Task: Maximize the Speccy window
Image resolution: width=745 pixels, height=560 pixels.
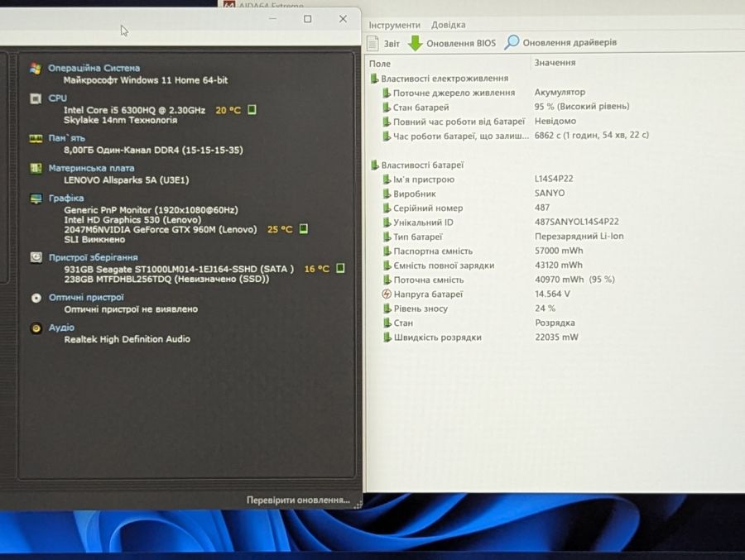Action: pos(308,19)
